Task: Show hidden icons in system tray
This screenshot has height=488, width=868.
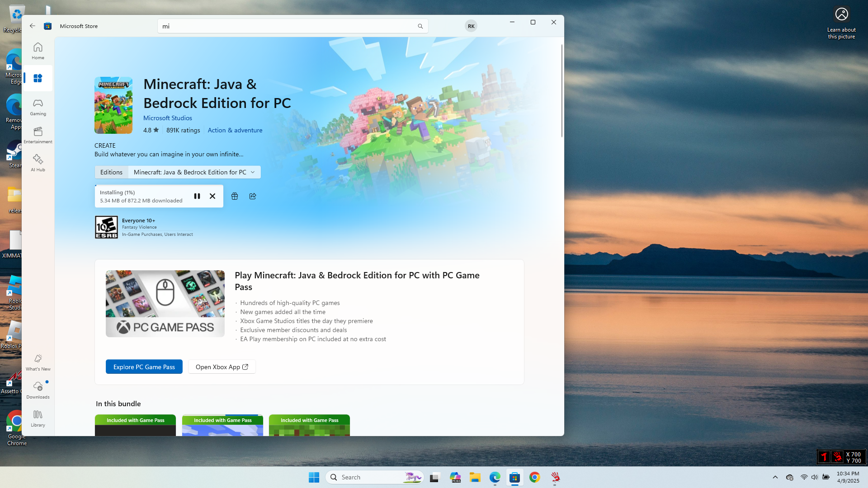Action: click(775, 477)
